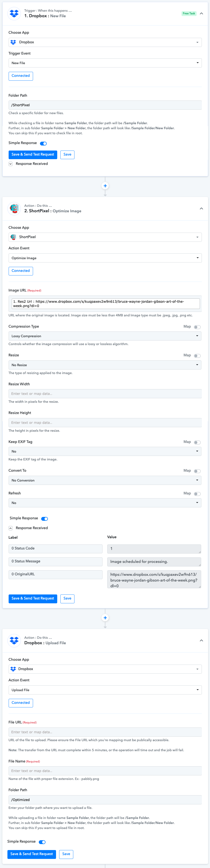
Task: Open the New File trigger event dropdown
Action: coord(105,63)
